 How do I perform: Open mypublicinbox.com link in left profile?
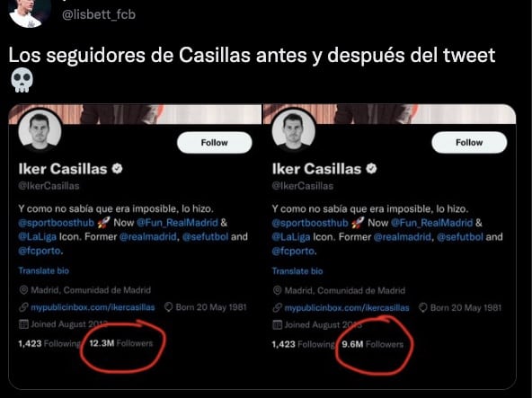pos(93,307)
